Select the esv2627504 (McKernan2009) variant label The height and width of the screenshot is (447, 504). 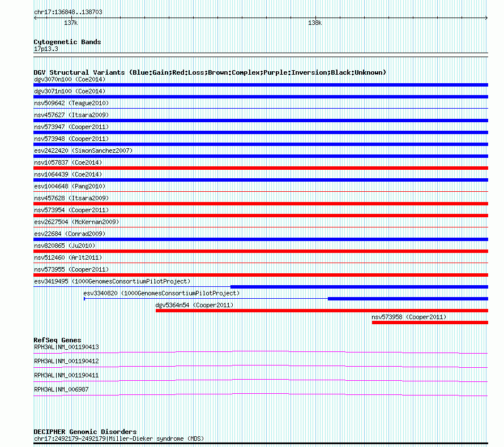pyautogui.click(x=76, y=222)
